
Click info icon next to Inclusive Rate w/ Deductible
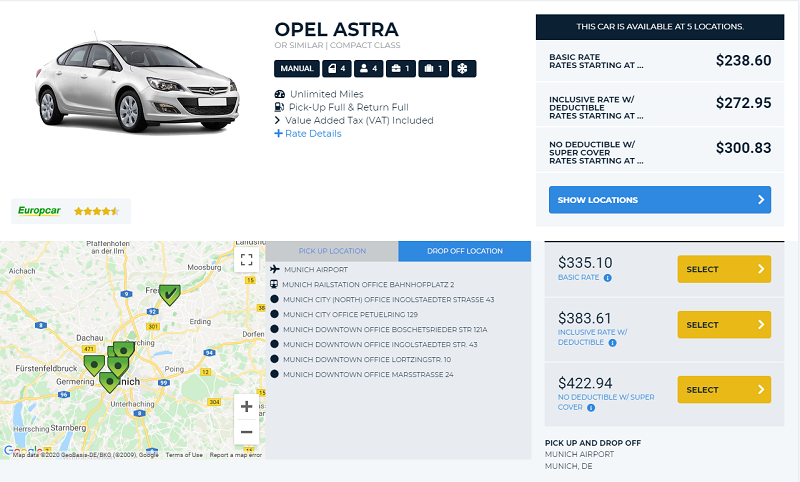tap(613, 343)
